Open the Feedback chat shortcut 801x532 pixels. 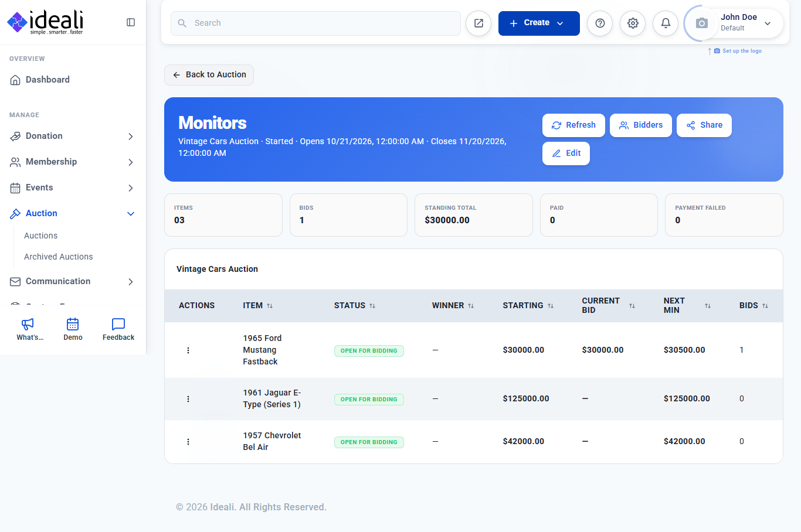pos(118,329)
